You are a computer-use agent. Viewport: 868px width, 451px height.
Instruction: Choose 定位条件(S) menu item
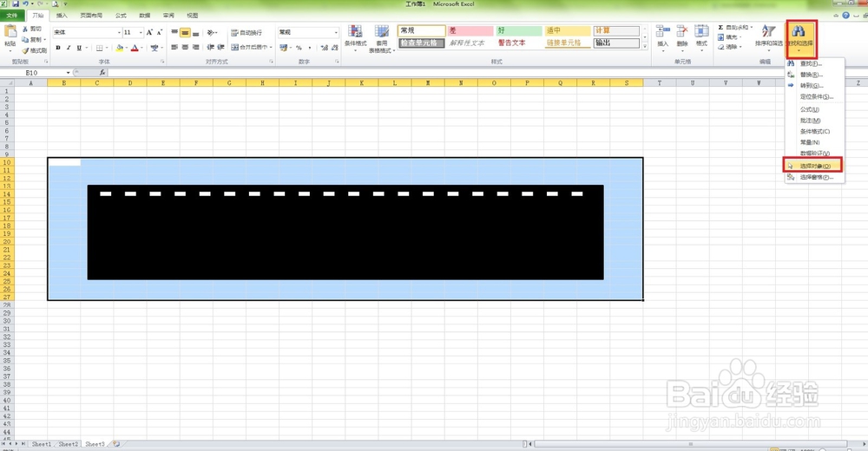[x=814, y=97]
